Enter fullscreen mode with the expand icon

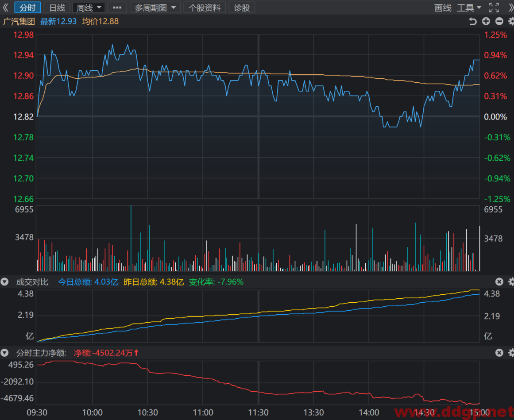coord(494,7)
